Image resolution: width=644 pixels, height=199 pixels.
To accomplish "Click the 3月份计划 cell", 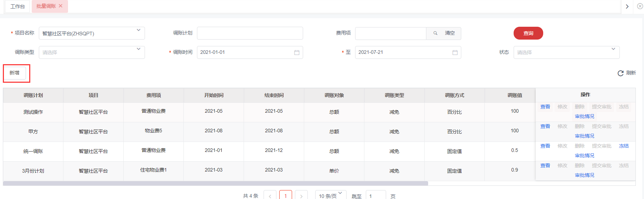I will 33,171.
